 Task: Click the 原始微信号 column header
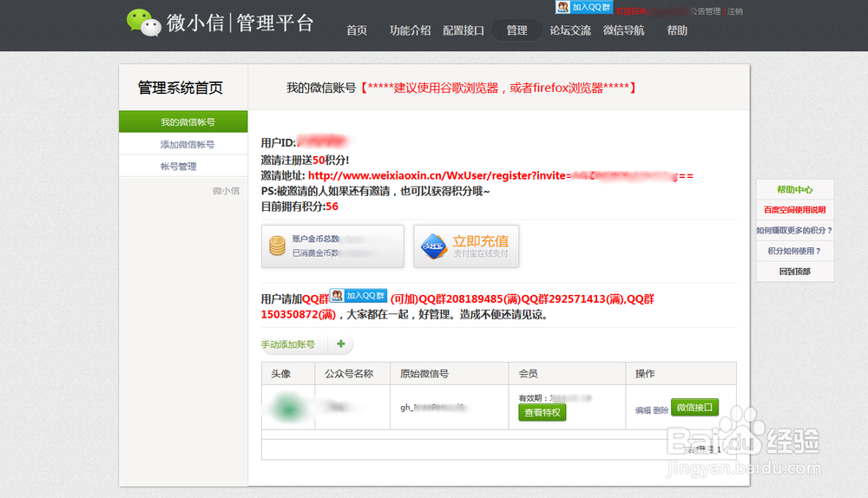pos(424,373)
